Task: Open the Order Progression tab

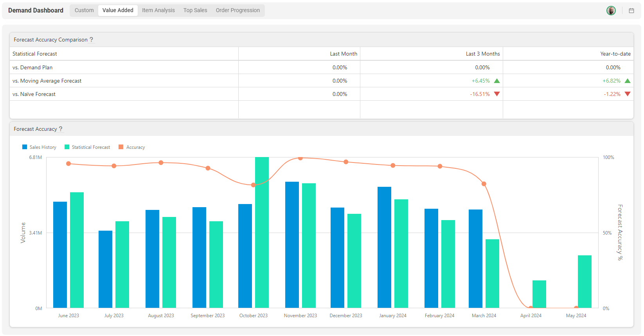Action: point(238,10)
